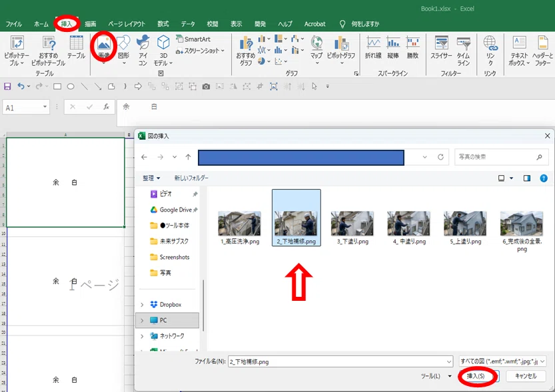
Task: Click the save icon in quick access toolbar
Action: pos(7,87)
